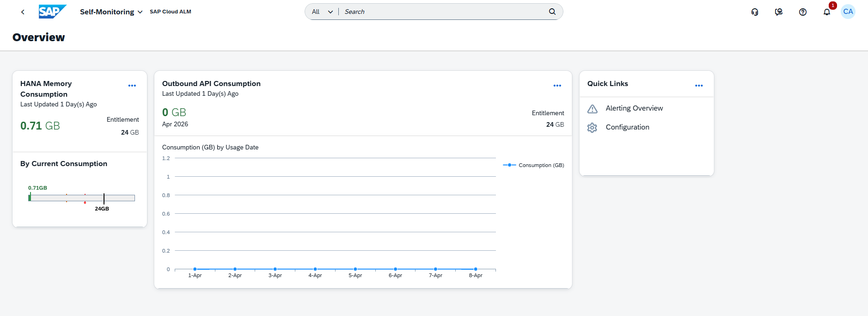
Task: Toggle the Consumption (GB) legend entry
Action: tap(534, 165)
